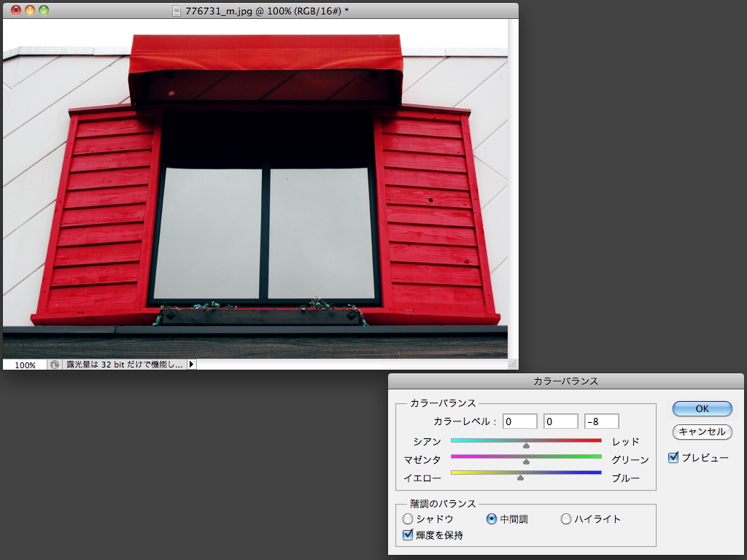747x560 pixels.
Task: Click the status bar preview icon next to zoom
Action: (x=54, y=365)
